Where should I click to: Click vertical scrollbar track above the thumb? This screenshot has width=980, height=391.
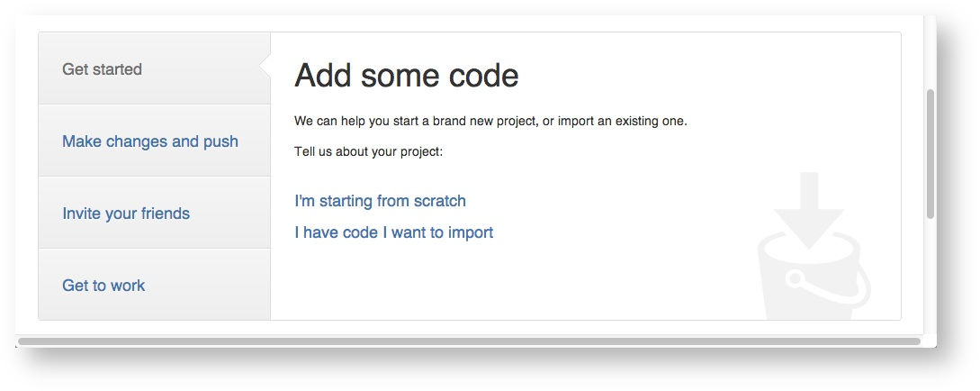click(x=931, y=54)
